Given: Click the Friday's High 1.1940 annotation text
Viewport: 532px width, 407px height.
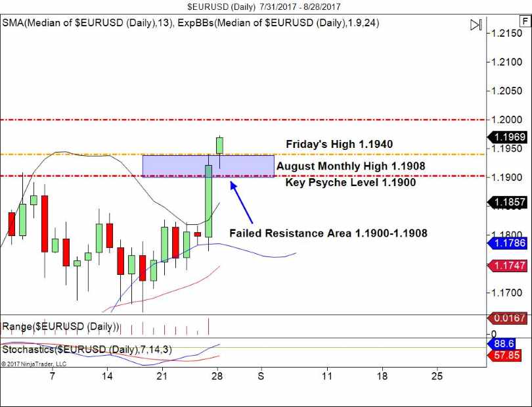Looking at the screenshot, I should (x=338, y=143).
